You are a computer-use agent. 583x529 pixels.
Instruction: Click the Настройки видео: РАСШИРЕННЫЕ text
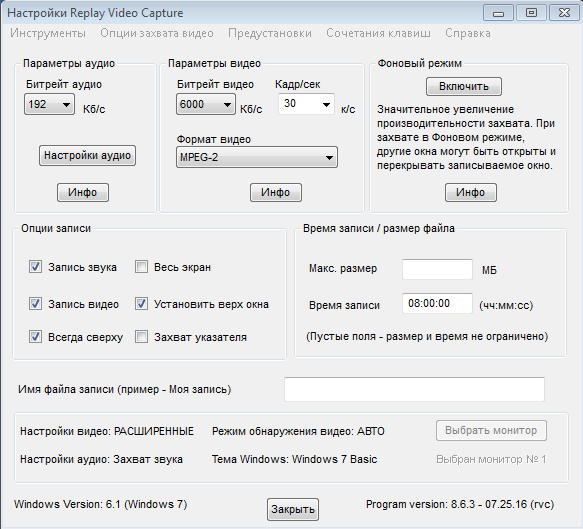pyautogui.click(x=107, y=431)
